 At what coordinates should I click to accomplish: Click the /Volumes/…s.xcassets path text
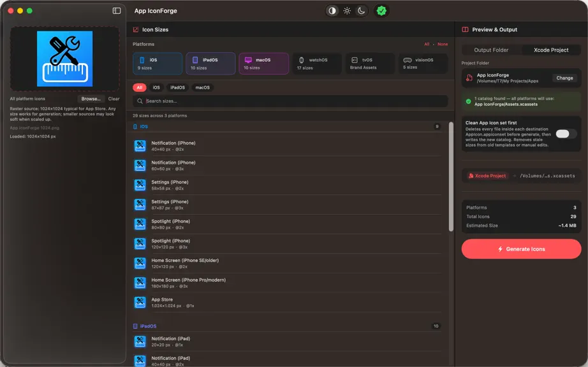point(547,176)
